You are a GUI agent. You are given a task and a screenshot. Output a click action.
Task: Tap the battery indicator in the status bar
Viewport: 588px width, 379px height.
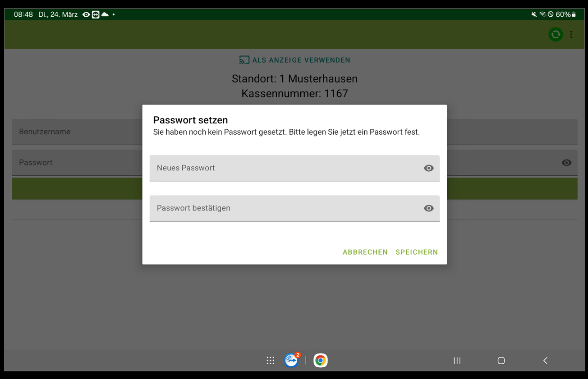[574, 14]
